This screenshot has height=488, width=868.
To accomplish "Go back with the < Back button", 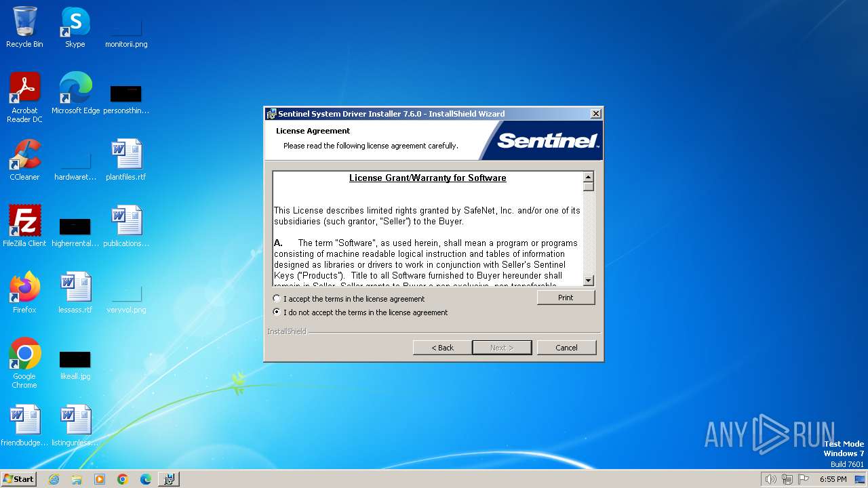I will pyautogui.click(x=442, y=348).
